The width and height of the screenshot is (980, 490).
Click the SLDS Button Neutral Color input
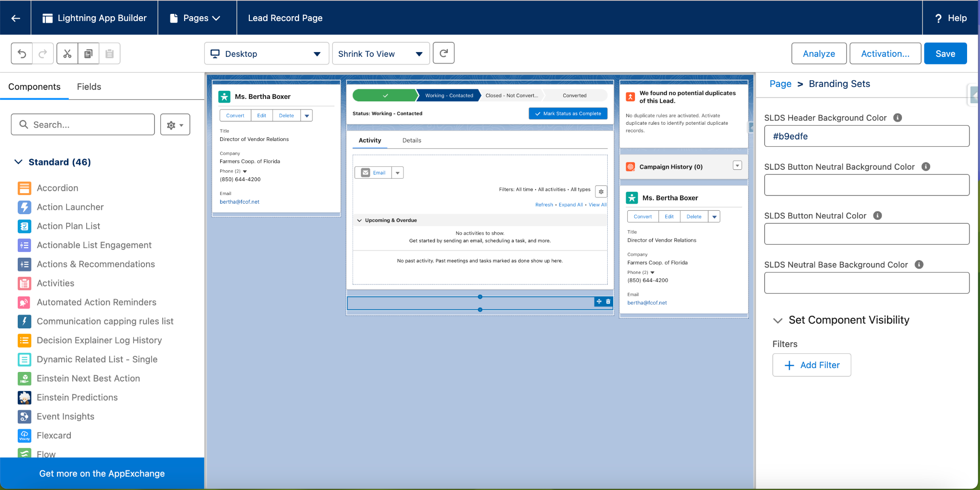pos(867,234)
